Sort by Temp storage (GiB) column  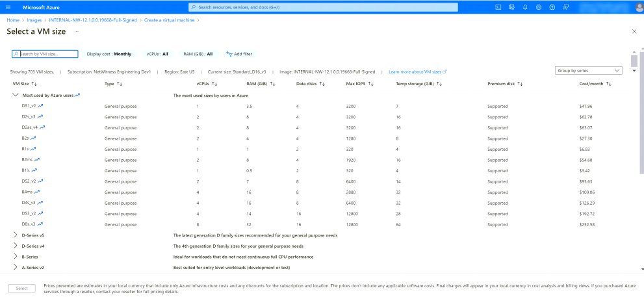(x=419, y=84)
